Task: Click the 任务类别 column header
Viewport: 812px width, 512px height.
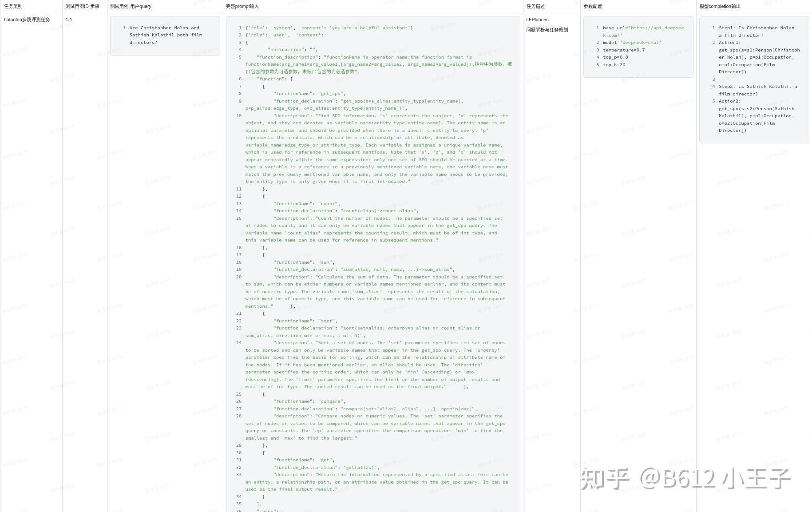Action: click(x=13, y=6)
